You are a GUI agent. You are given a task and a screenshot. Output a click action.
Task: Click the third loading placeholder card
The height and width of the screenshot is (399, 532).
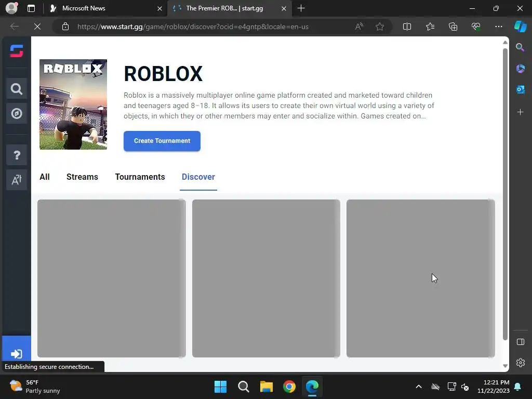pos(421,278)
